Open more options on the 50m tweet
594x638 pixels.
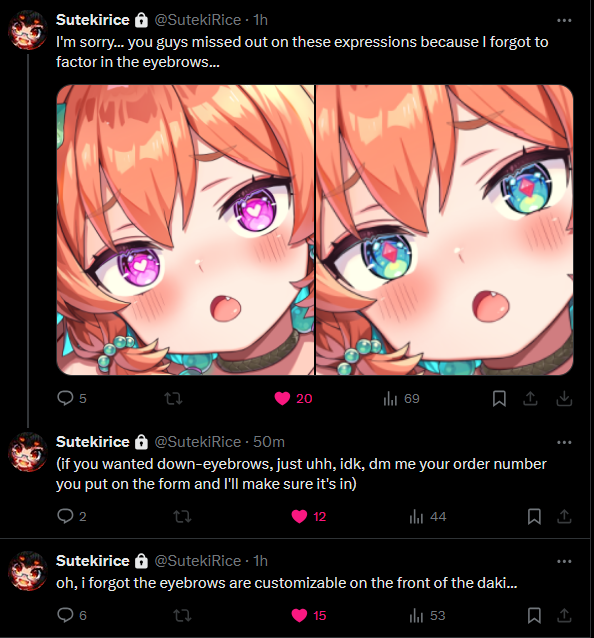564,442
